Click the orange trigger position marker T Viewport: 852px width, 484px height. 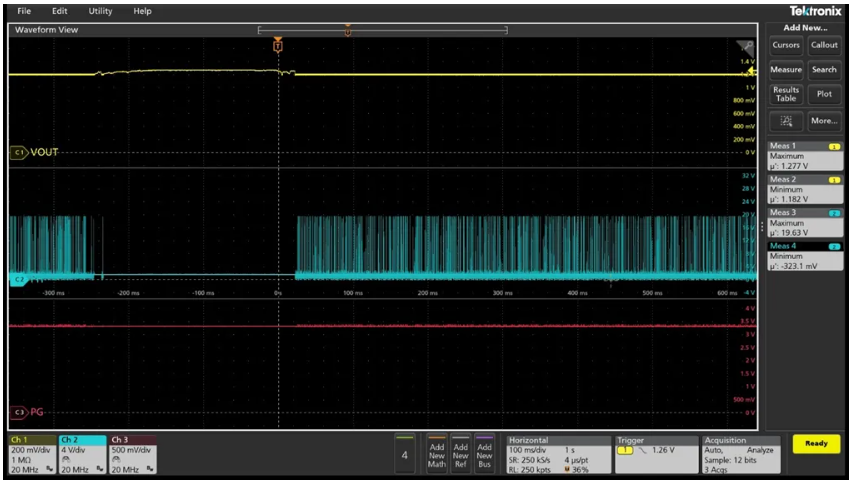coord(278,46)
